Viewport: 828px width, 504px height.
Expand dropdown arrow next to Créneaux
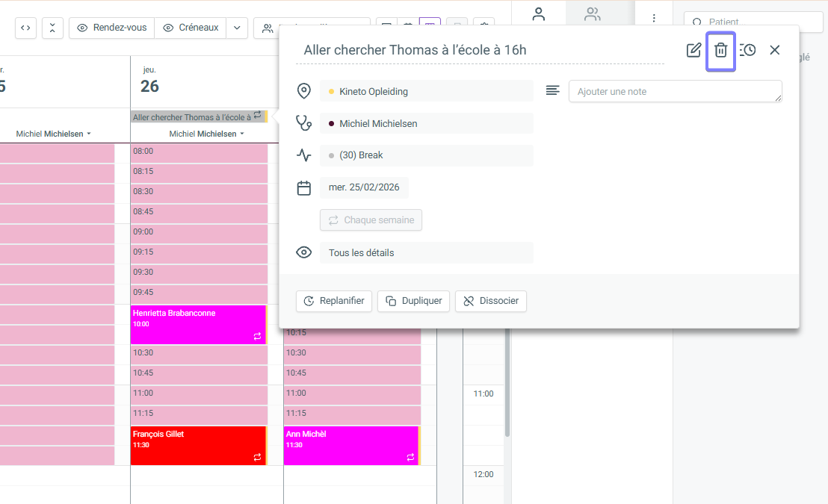(x=237, y=28)
